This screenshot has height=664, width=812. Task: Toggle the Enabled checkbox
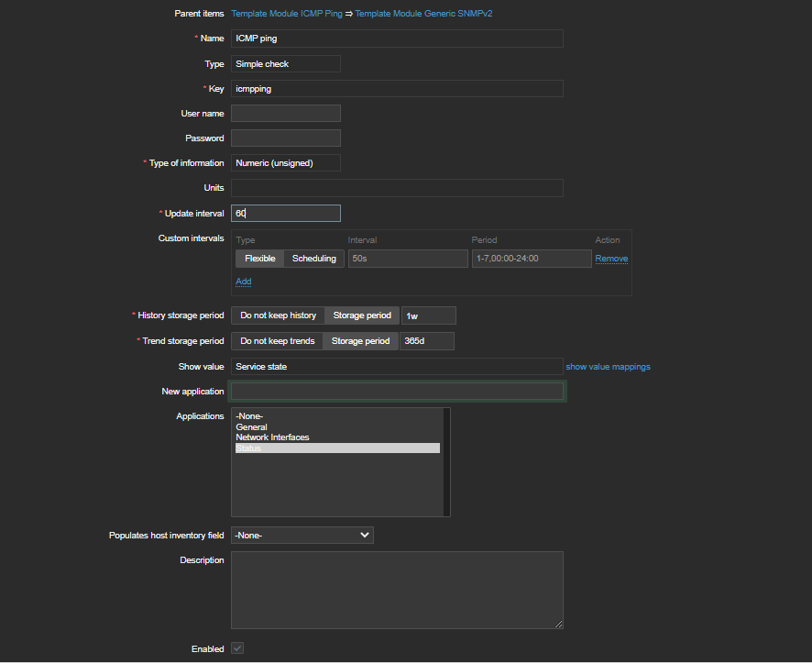[x=237, y=647]
